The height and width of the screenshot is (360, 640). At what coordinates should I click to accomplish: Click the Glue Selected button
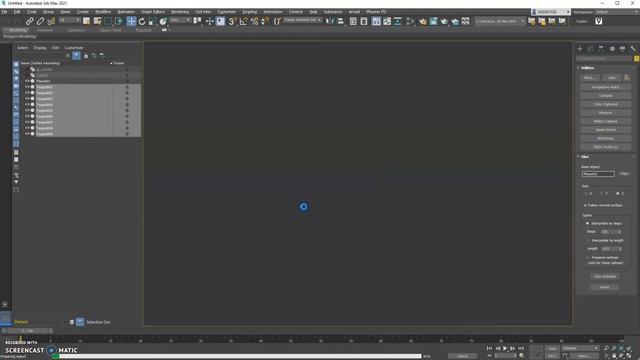[605, 276]
